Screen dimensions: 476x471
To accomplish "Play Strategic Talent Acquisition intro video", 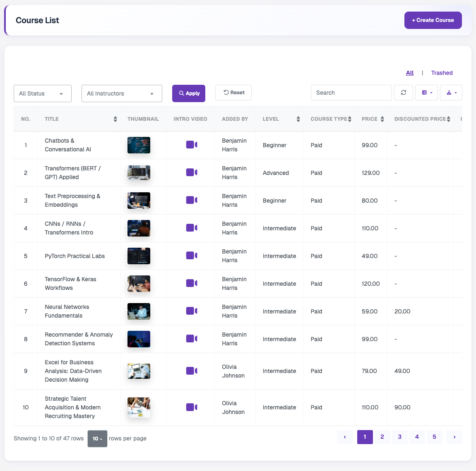I will 192,407.
